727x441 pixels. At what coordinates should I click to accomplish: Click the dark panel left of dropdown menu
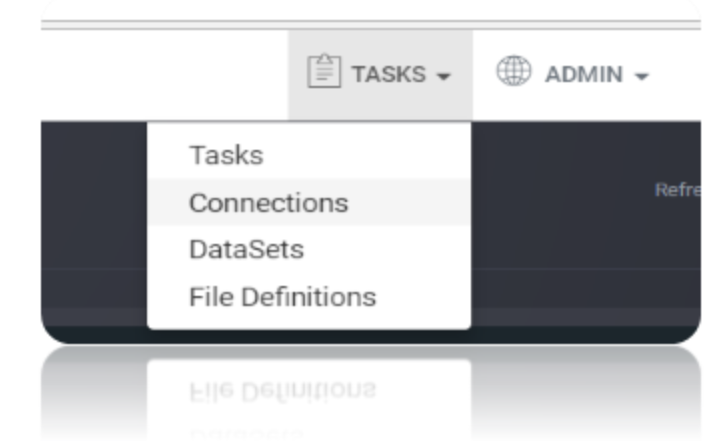94,223
